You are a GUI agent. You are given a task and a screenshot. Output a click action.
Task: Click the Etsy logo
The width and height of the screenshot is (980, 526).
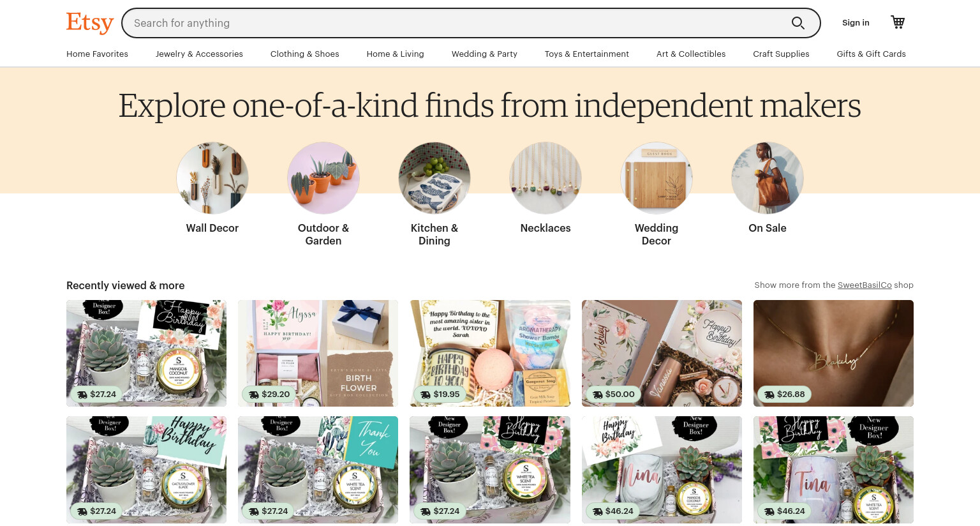90,23
